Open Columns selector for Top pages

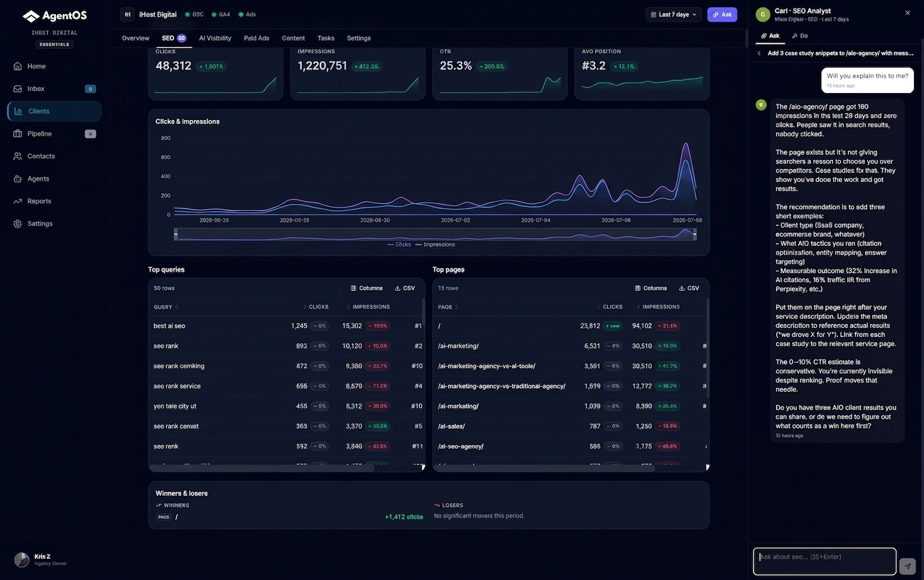pos(651,288)
